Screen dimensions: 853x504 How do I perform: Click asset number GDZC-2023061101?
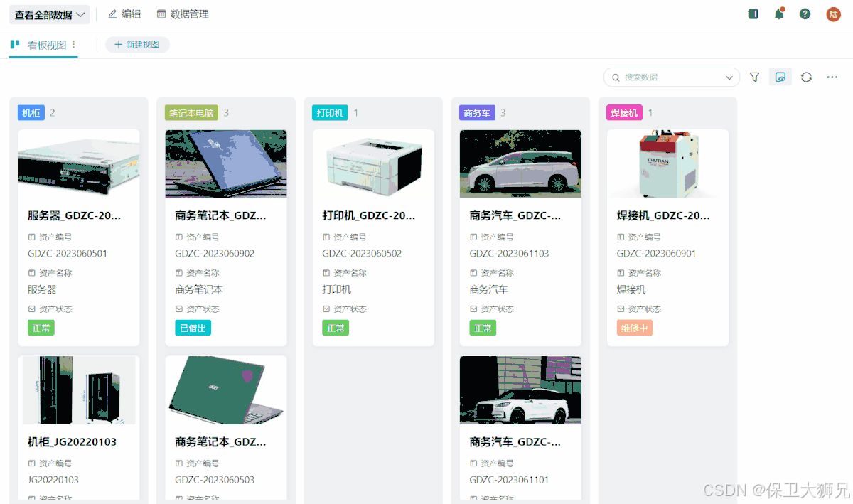point(509,481)
